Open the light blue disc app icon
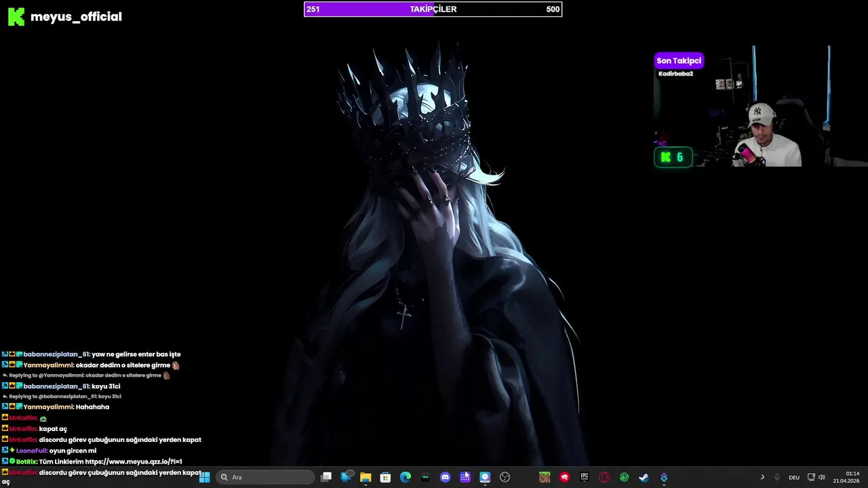Image resolution: width=868 pixels, height=488 pixels. click(x=485, y=477)
